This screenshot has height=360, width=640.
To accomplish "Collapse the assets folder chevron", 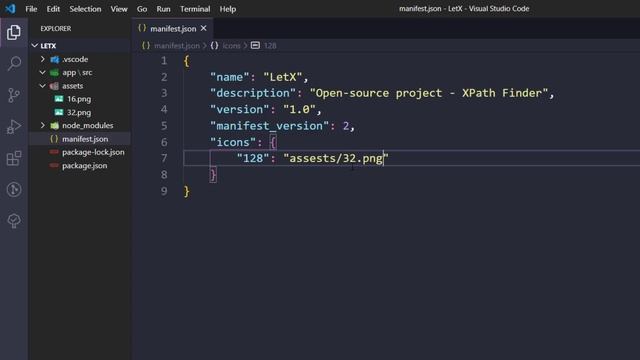I will (x=42, y=86).
